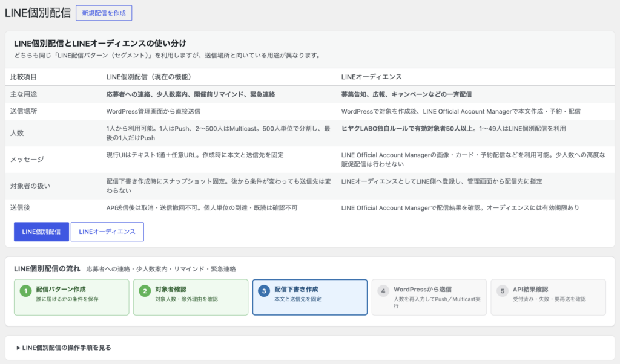
Task: Click caption 誰に届けるかの条件を保存
Action: 67,299
